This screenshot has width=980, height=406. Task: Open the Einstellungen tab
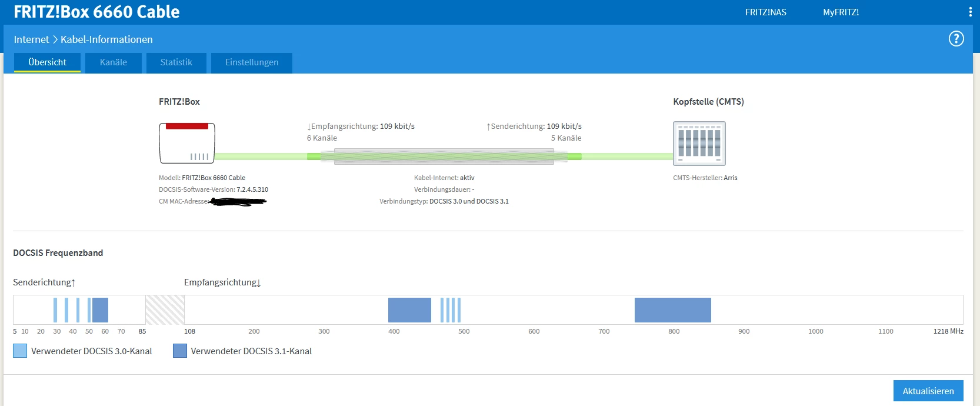[x=252, y=62]
